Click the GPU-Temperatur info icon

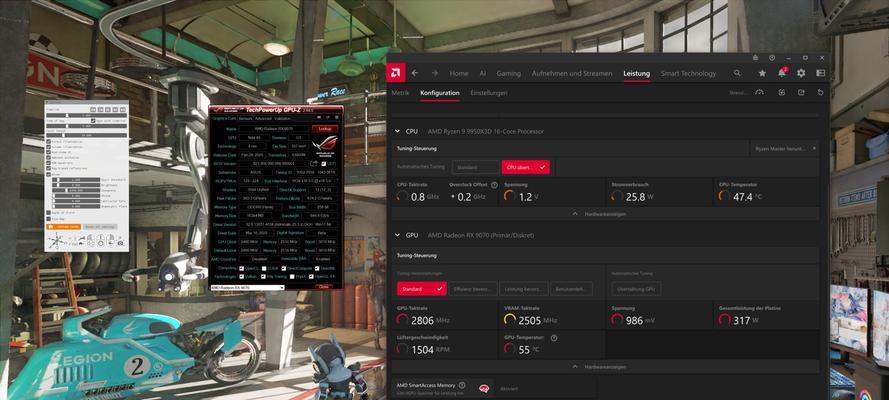tap(554, 338)
